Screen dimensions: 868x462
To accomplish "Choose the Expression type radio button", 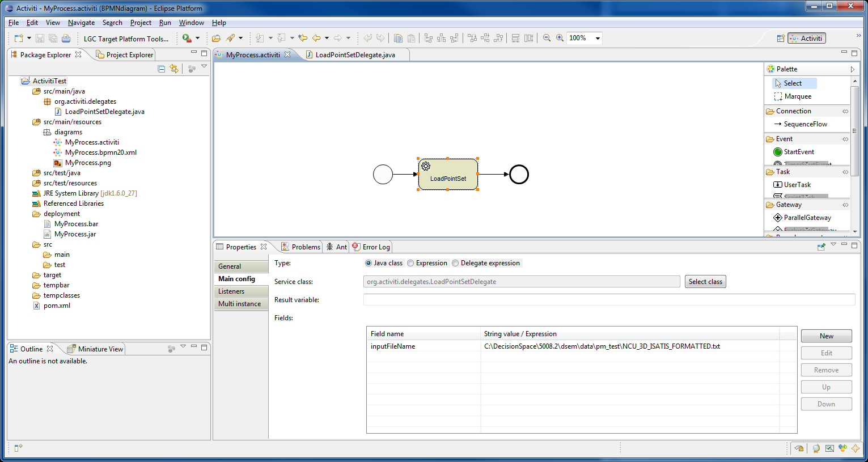I will tap(410, 263).
